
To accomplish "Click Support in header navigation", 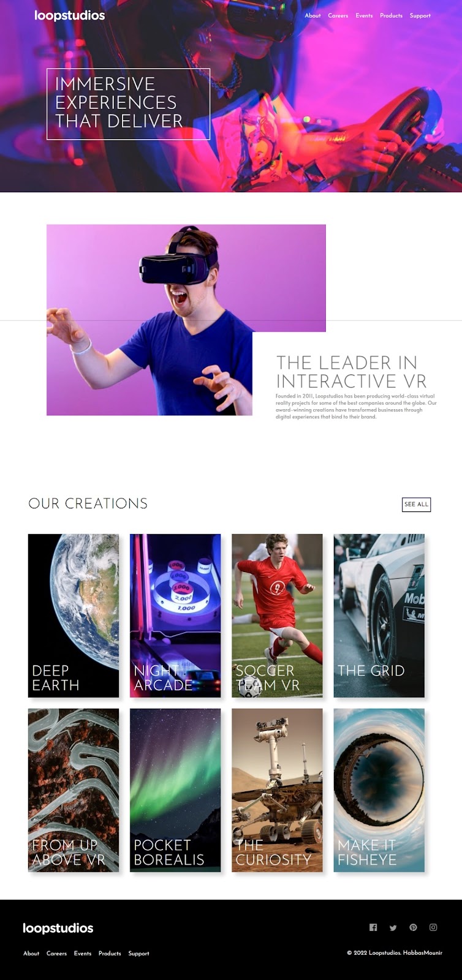I will tap(420, 15).
